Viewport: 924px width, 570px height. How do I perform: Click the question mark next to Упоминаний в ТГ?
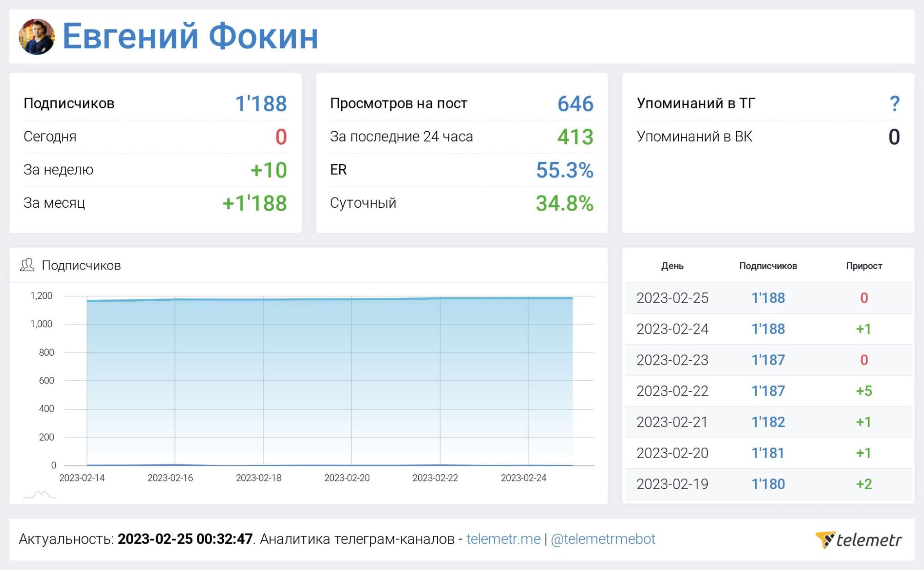(894, 103)
